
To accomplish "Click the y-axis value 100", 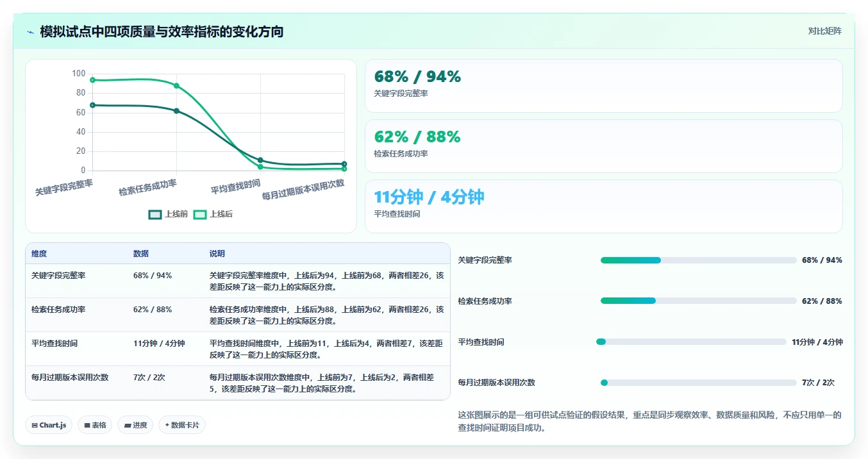I will point(79,74).
